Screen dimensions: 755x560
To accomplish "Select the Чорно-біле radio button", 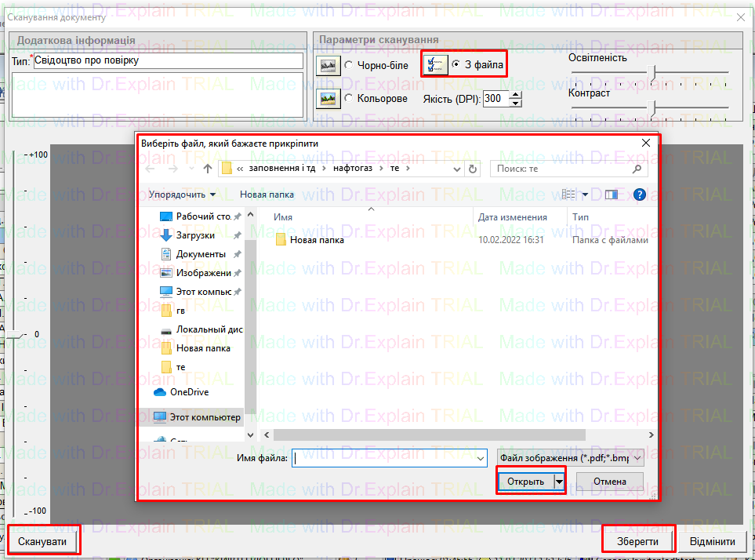I will 348,65.
